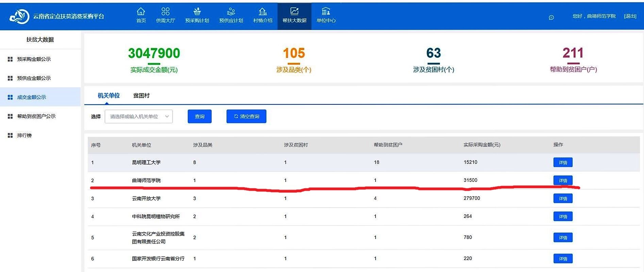This screenshot has height=272, width=644.
Task: View 详情 for 曲靖师范学院
Action: pyautogui.click(x=563, y=181)
